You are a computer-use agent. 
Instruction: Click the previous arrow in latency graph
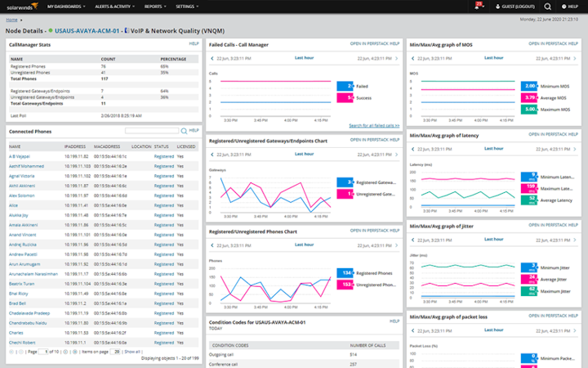pos(413,150)
